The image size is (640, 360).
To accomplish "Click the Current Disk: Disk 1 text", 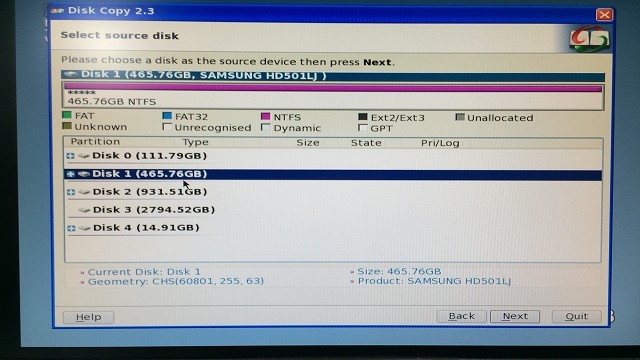I will pos(144,272).
